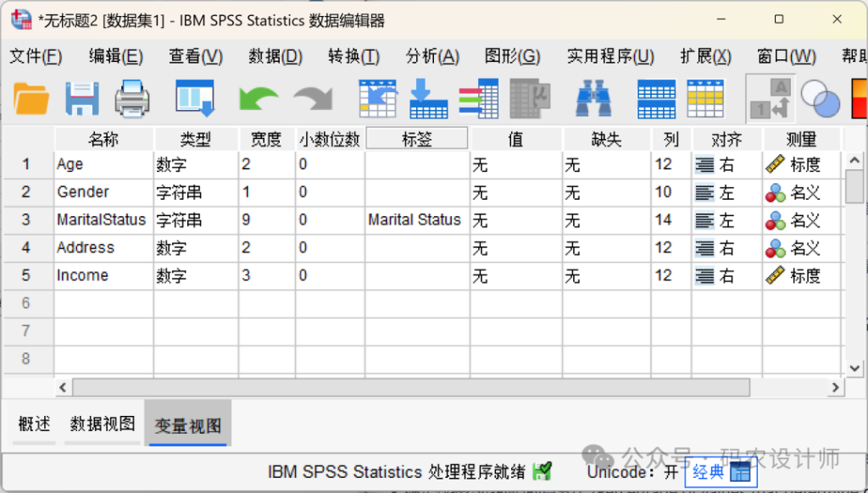Click the overlapping circles variable sets icon
Viewport: 868px width, 493px height.
point(819,98)
